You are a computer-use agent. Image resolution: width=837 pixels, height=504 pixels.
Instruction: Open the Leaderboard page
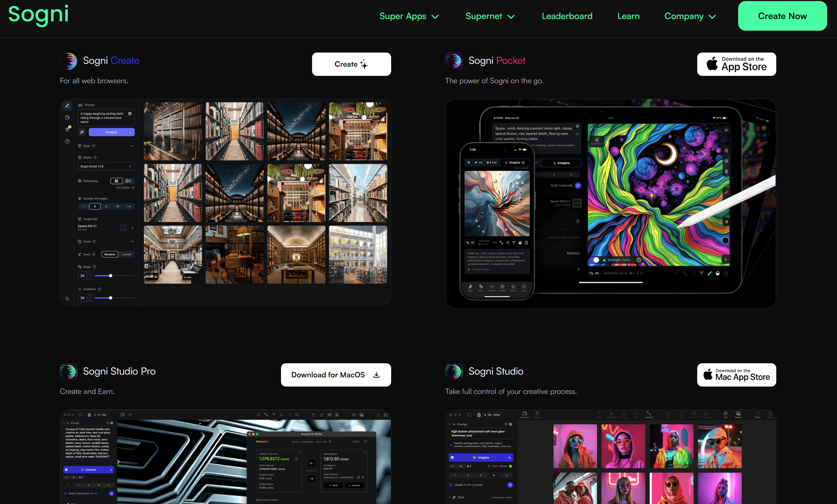(567, 16)
